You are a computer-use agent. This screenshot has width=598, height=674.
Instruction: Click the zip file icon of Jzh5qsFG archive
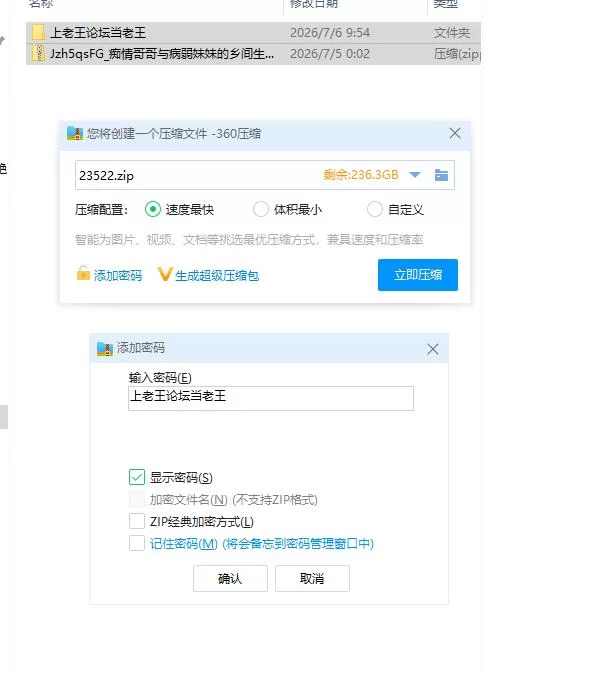(39, 54)
